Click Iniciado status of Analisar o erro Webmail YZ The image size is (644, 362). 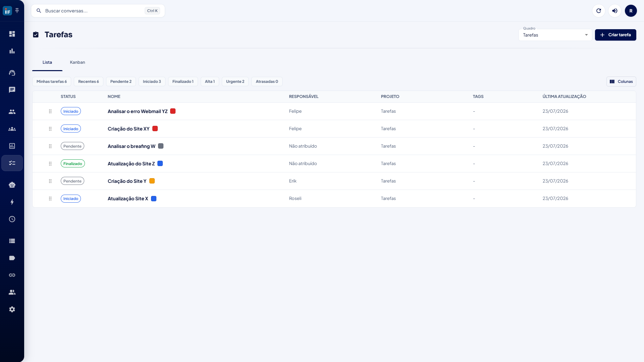point(71,111)
